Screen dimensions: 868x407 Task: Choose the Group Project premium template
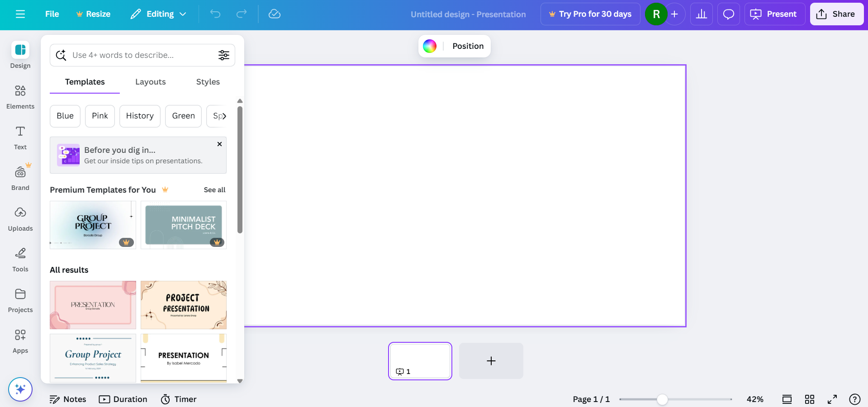point(93,225)
